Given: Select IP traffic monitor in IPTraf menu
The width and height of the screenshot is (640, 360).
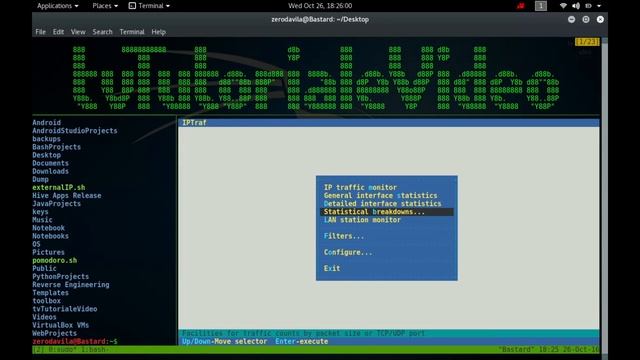Looking at the screenshot, I should pyautogui.click(x=360, y=187).
